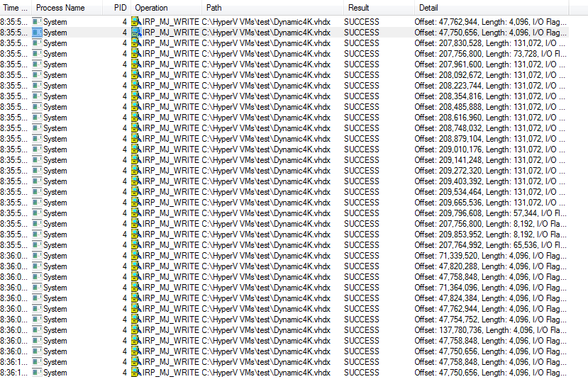Click the Operation column header

pyautogui.click(x=152, y=8)
